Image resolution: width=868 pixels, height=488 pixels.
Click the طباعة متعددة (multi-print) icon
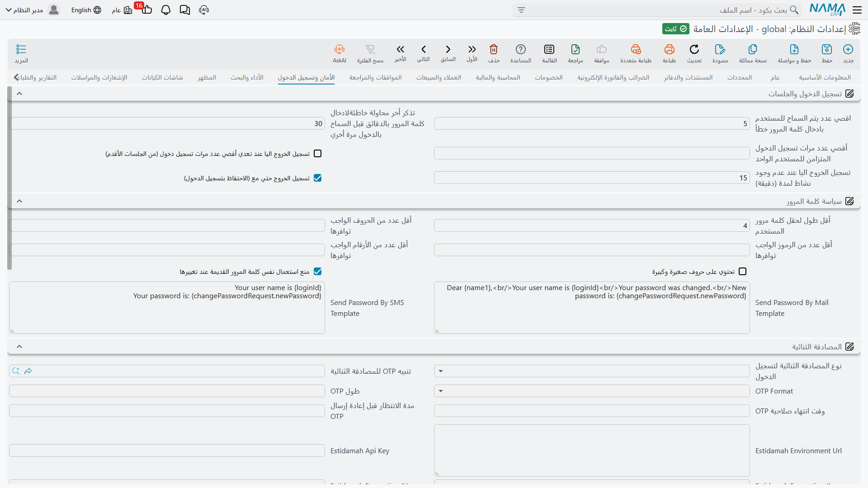pyautogui.click(x=636, y=49)
